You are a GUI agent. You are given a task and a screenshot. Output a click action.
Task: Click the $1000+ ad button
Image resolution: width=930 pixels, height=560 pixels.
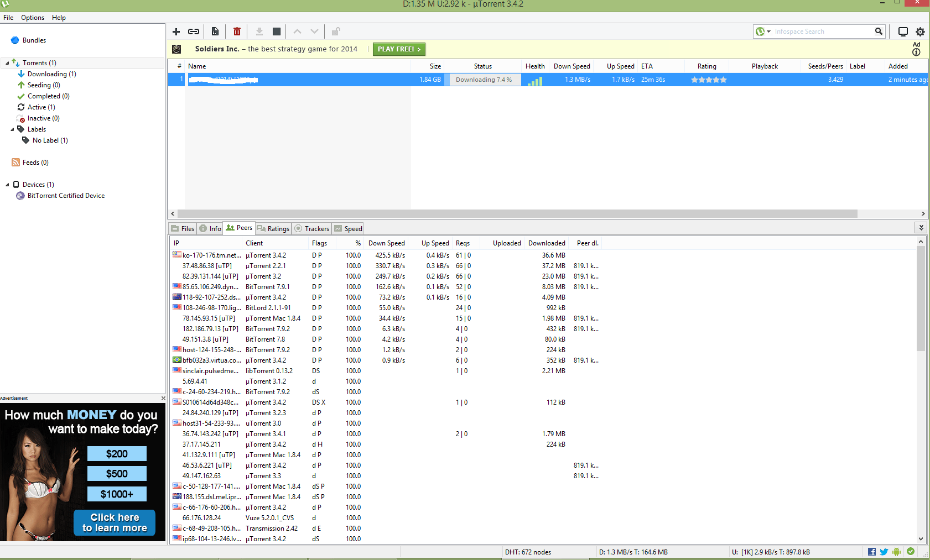point(117,494)
